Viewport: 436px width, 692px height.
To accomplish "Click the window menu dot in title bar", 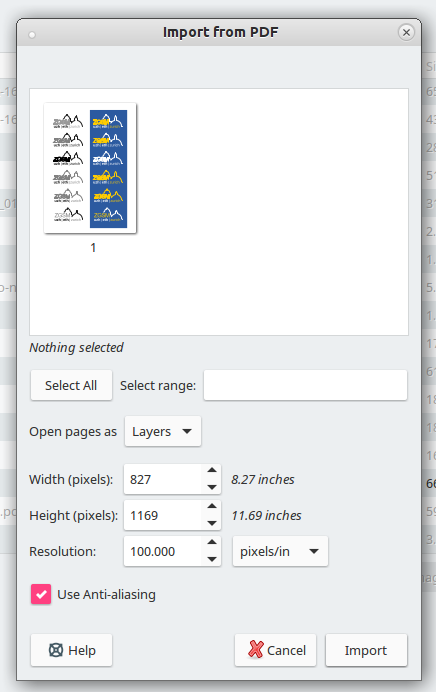I will tap(32, 35).
